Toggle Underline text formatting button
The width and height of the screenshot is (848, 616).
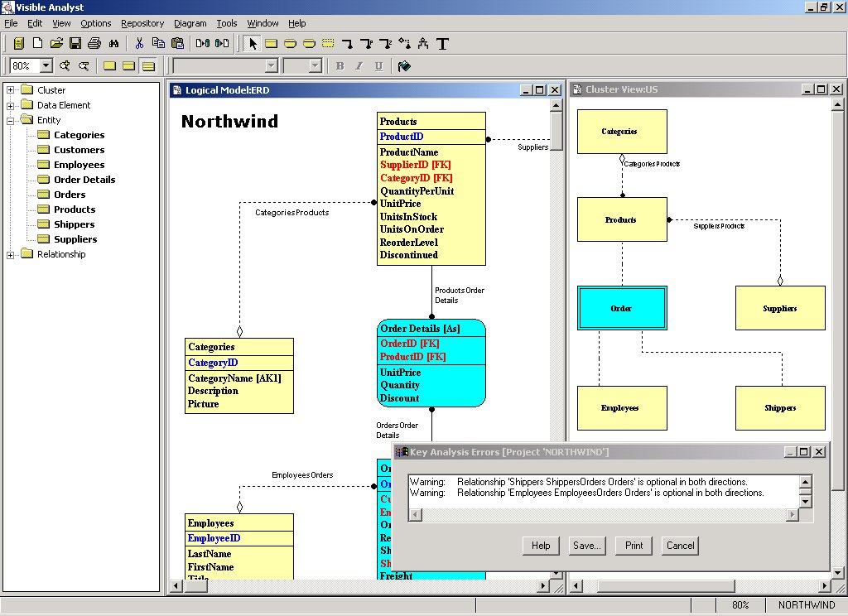[x=379, y=66]
